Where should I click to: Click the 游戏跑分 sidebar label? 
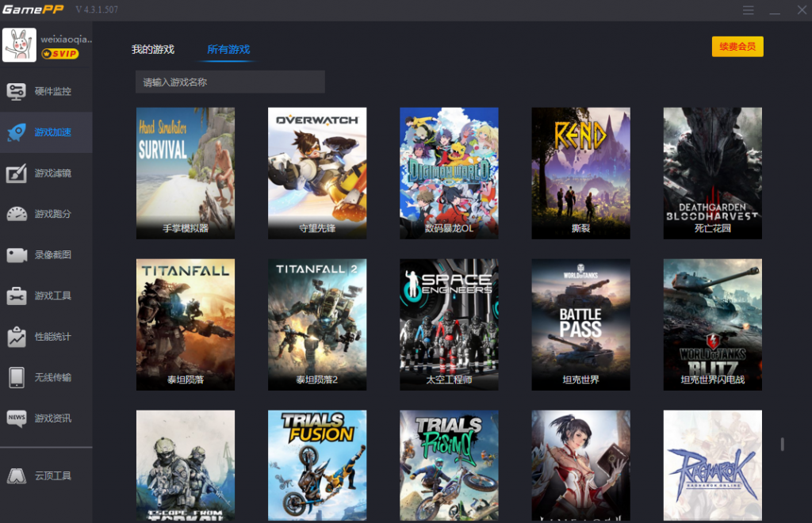pos(53,214)
